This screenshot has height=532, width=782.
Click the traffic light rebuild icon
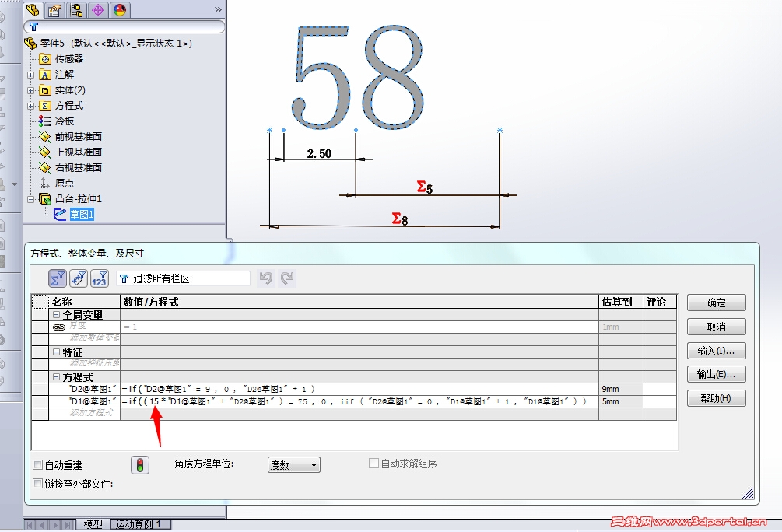click(x=140, y=465)
